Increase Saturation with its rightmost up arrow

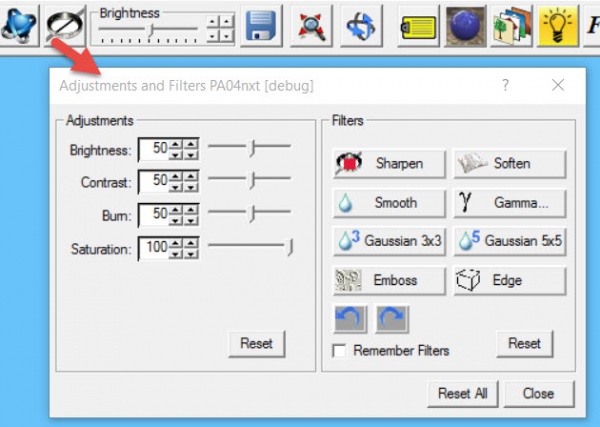pos(191,243)
